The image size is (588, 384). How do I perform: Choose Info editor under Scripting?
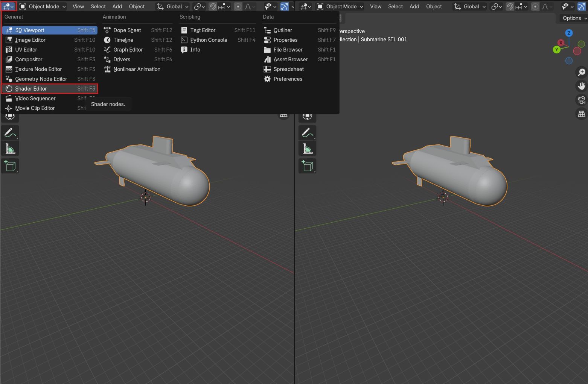(218, 50)
